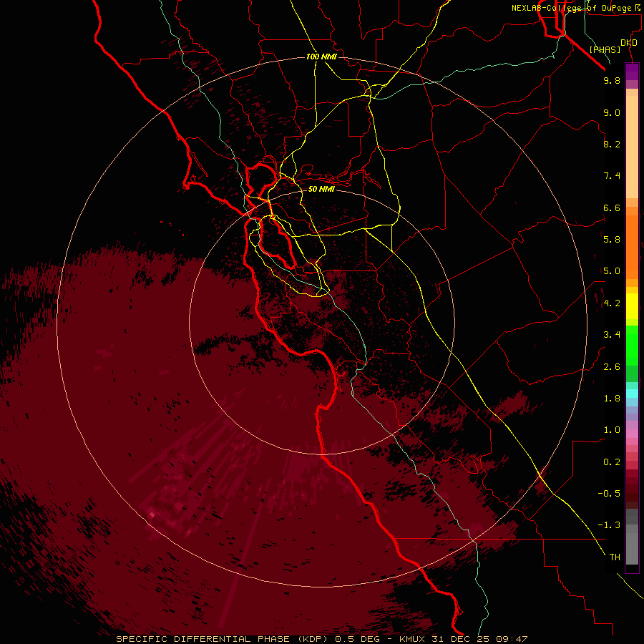This screenshot has width=644, height=644.
Task: Click the 0.2 scale value
Action: (612, 462)
